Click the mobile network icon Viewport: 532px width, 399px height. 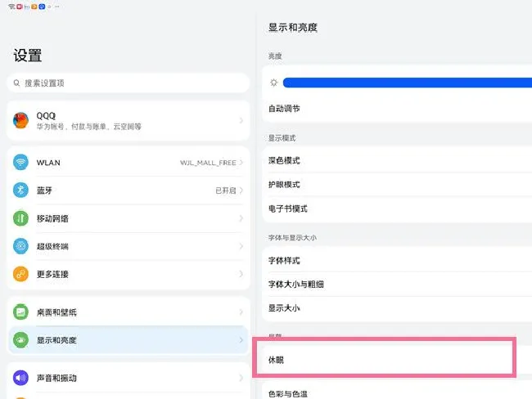(20, 218)
